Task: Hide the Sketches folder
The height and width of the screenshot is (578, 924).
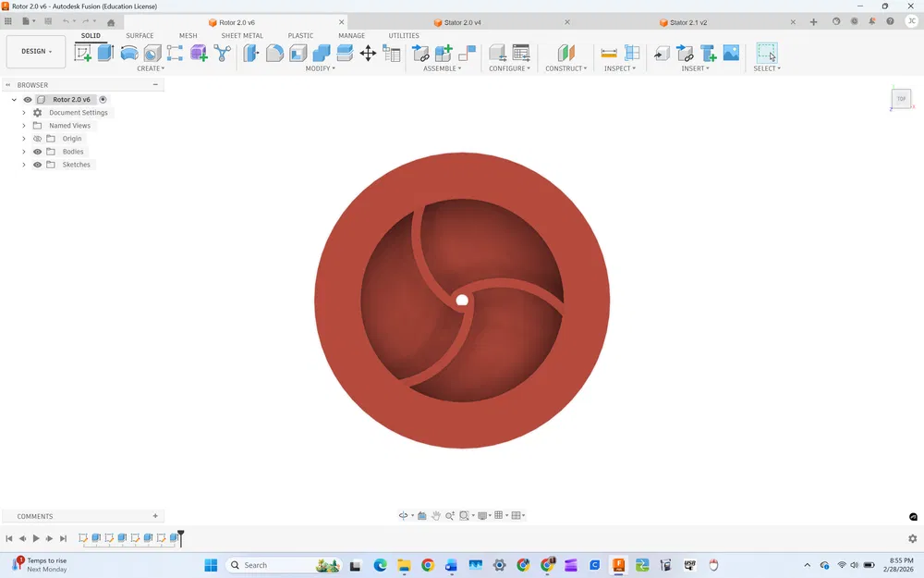Action: tap(37, 165)
